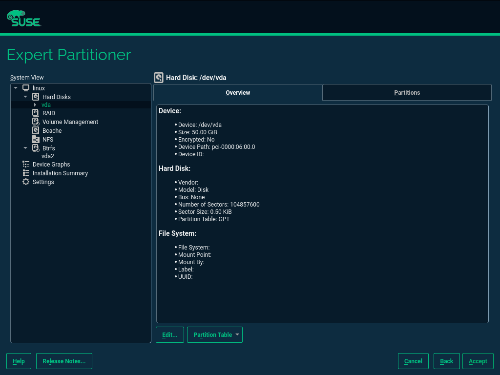The width and height of the screenshot is (500, 375).
Task: Click the Bcache disk icon
Action: (35, 130)
